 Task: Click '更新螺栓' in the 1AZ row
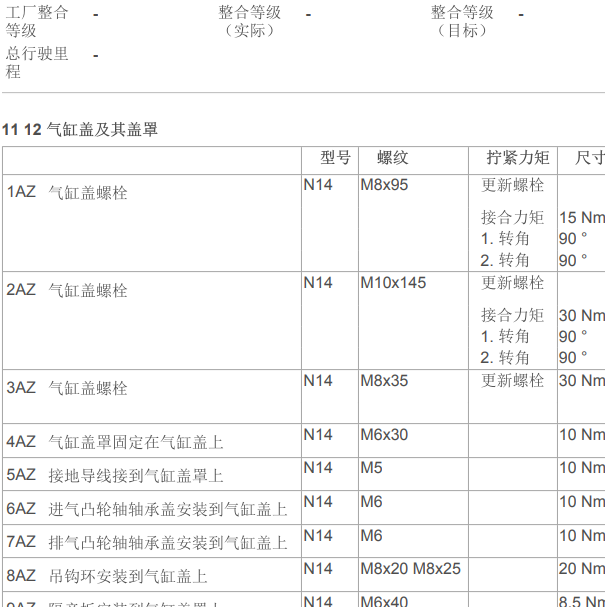tap(512, 185)
